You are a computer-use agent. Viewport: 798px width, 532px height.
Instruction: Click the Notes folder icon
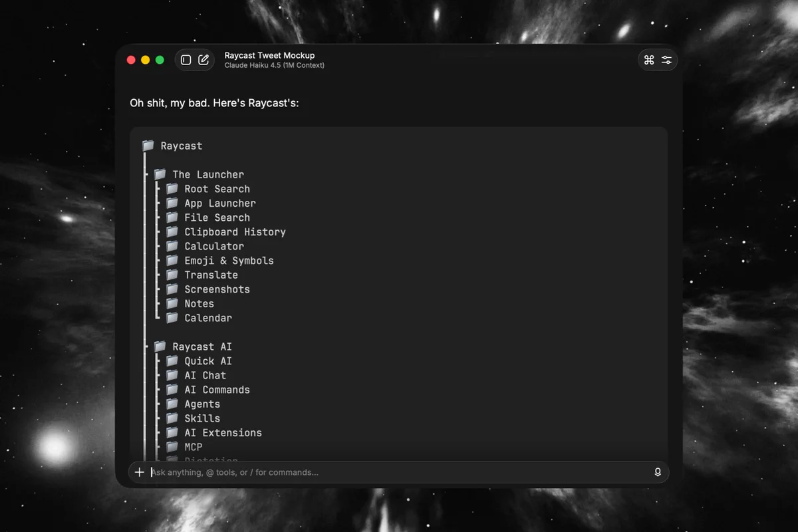172,303
